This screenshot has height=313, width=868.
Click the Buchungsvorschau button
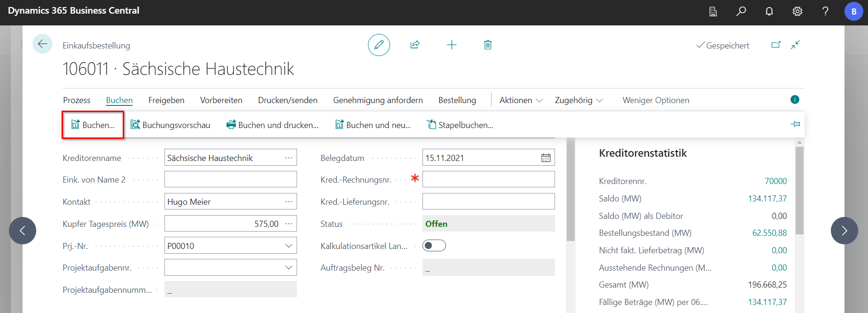170,125
